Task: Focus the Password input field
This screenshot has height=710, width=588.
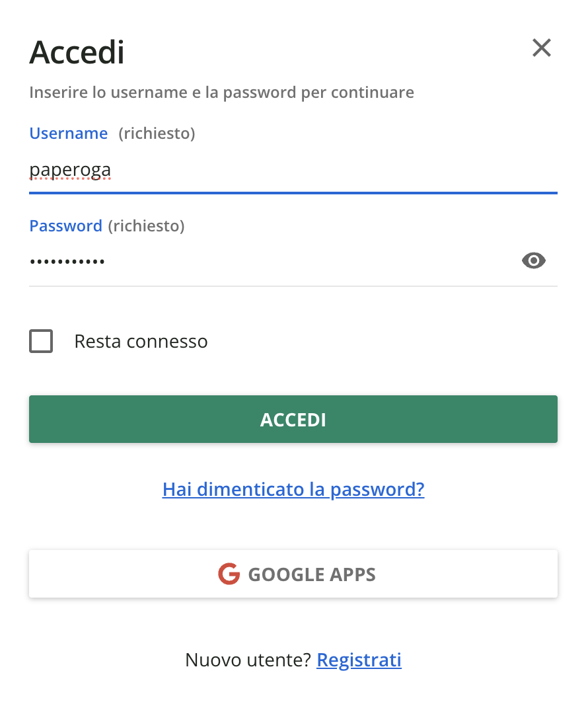Action: [264, 262]
